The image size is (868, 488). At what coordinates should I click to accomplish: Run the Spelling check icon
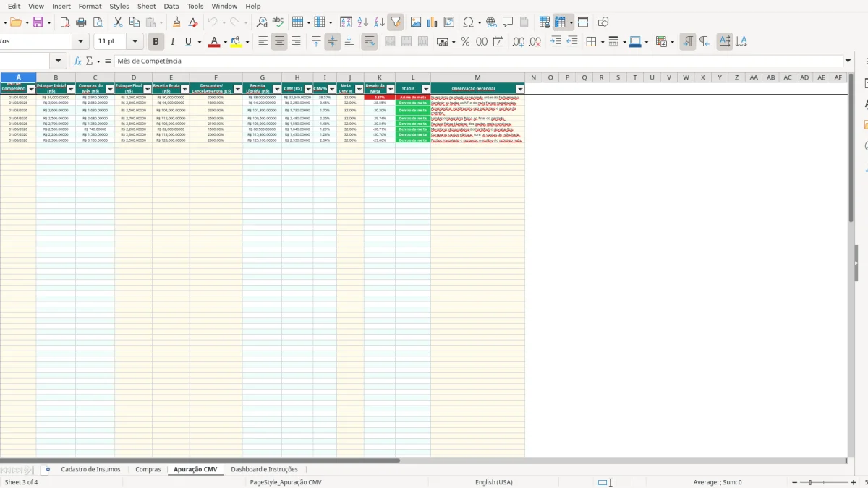(x=278, y=22)
